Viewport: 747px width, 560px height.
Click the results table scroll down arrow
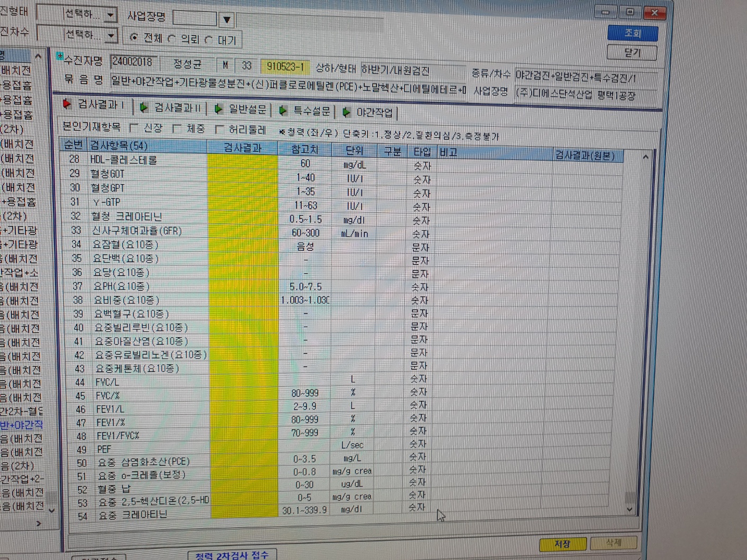point(629,509)
